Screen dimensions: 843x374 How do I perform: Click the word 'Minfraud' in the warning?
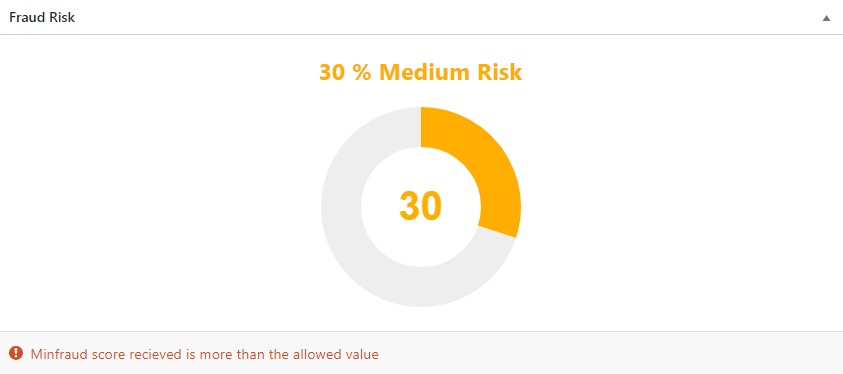point(54,355)
